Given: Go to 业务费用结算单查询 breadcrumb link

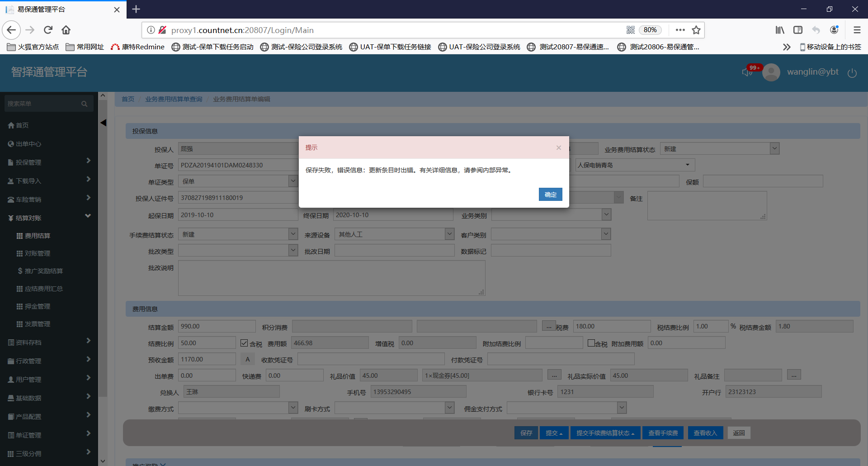Looking at the screenshot, I should click(x=174, y=99).
